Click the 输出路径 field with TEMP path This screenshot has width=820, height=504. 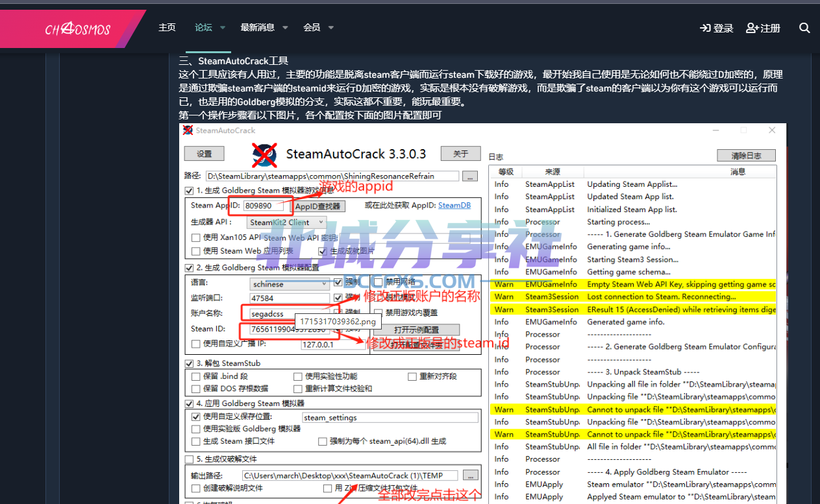pyautogui.click(x=351, y=475)
